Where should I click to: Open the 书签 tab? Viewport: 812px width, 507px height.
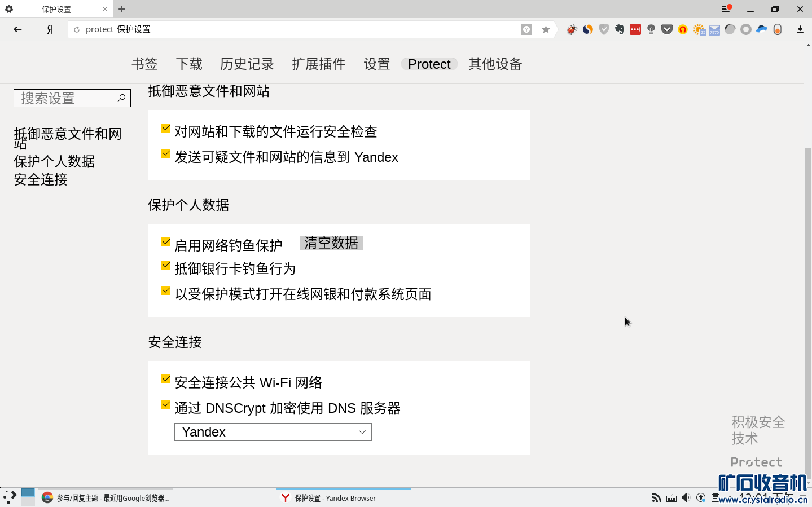click(144, 64)
